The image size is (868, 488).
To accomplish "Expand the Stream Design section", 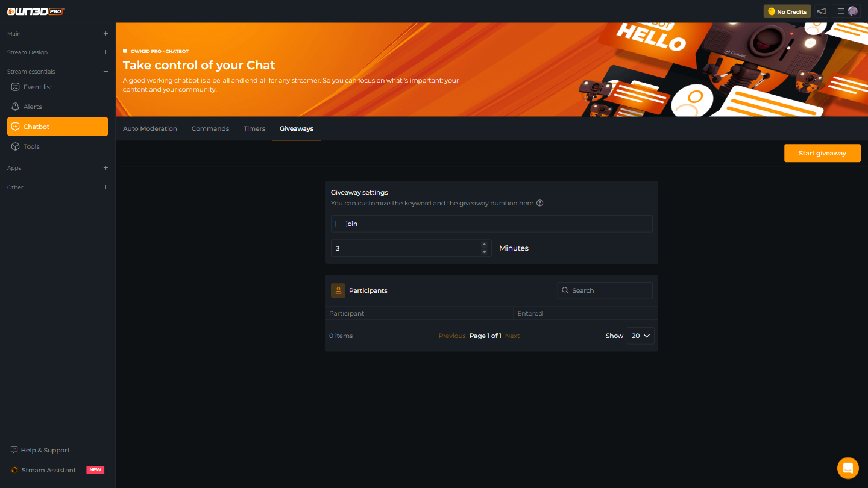I will 105,52.
